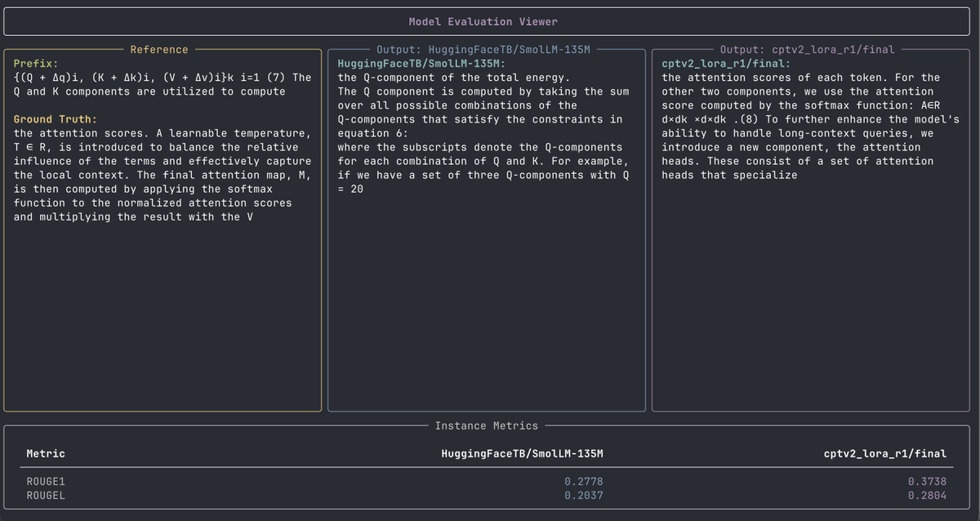Select the Reference panel heading
The width and height of the screenshot is (980, 521).
point(159,50)
